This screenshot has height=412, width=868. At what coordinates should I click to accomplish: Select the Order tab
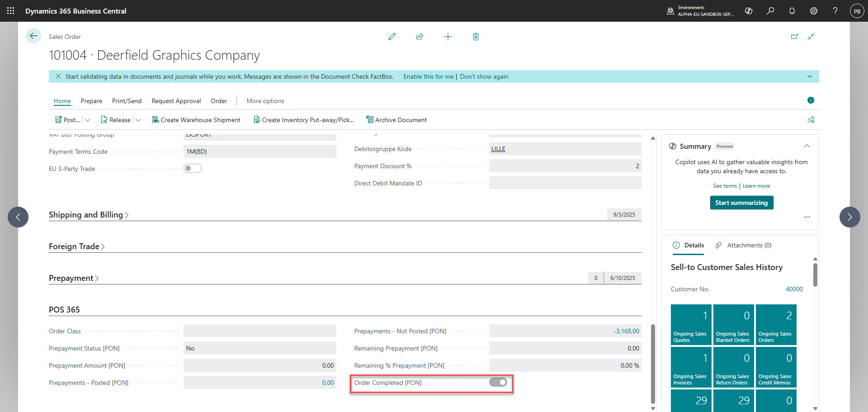click(219, 101)
